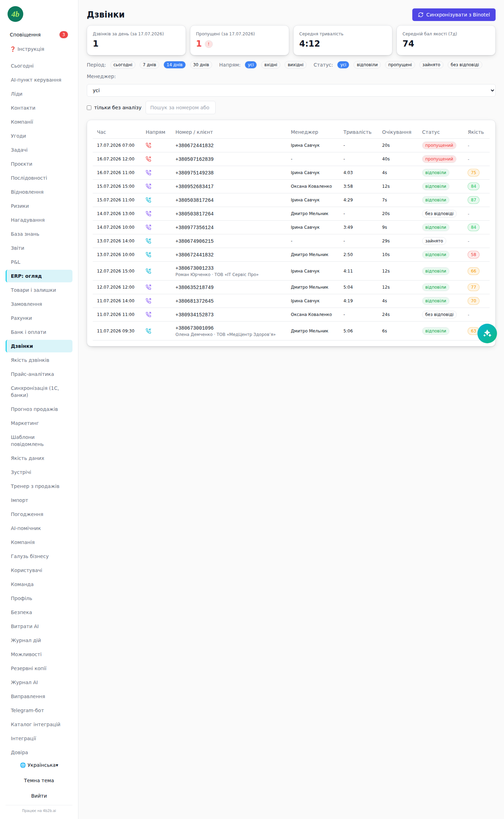Viewport: 504px width, 819px height.
Task: Click phone number +380934152873
Action: pos(194,315)
